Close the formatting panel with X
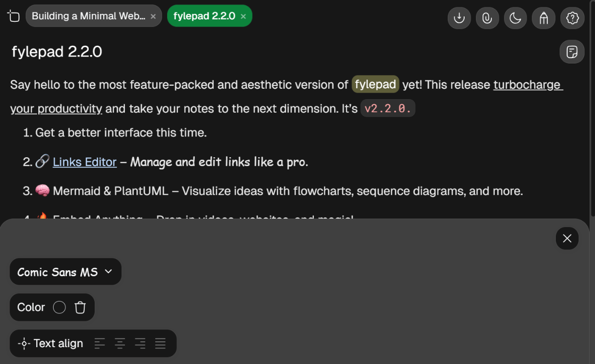The height and width of the screenshot is (364, 595). point(567,239)
